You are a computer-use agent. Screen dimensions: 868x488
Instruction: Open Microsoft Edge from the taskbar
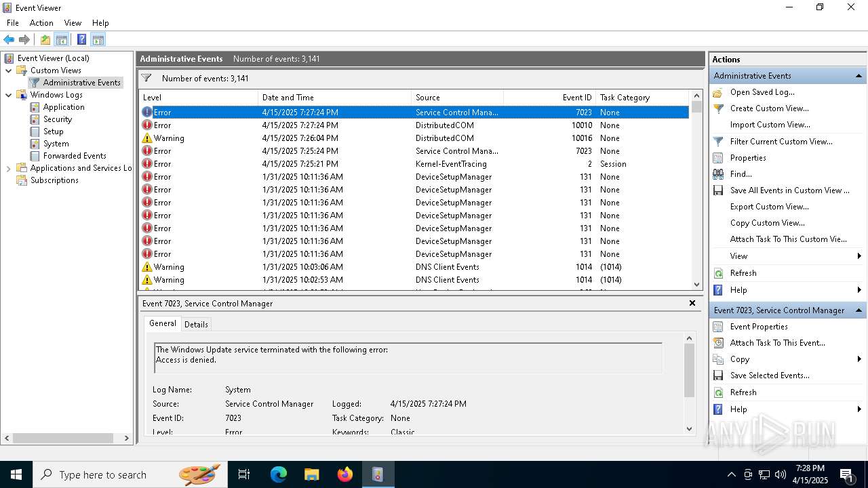[279, 474]
